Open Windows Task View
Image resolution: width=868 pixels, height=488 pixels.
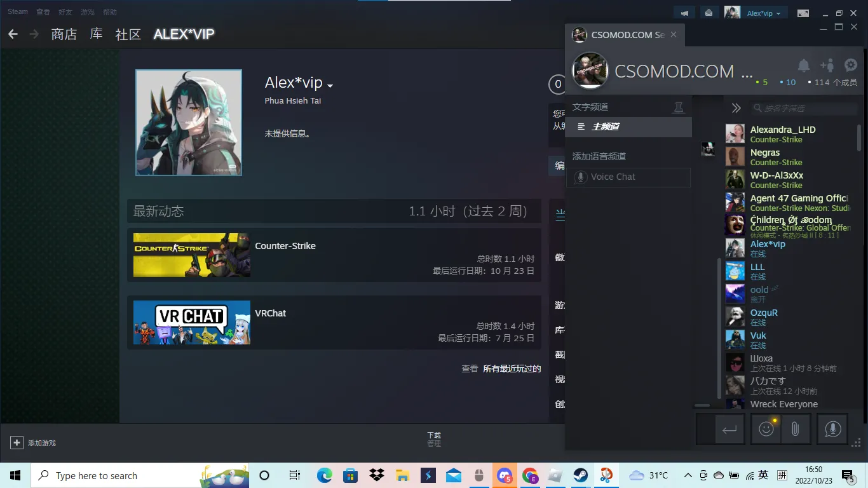[x=295, y=475]
